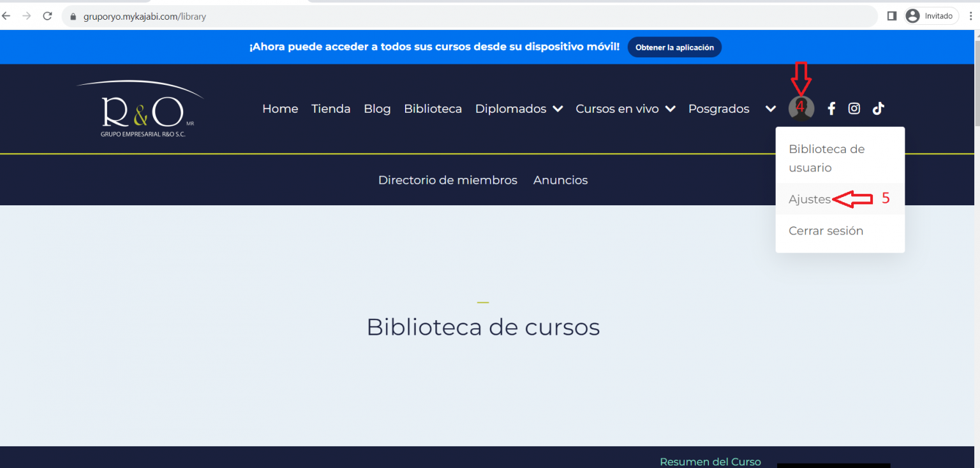
Task: Select Ajustes from the user menu
Action: 810,200
